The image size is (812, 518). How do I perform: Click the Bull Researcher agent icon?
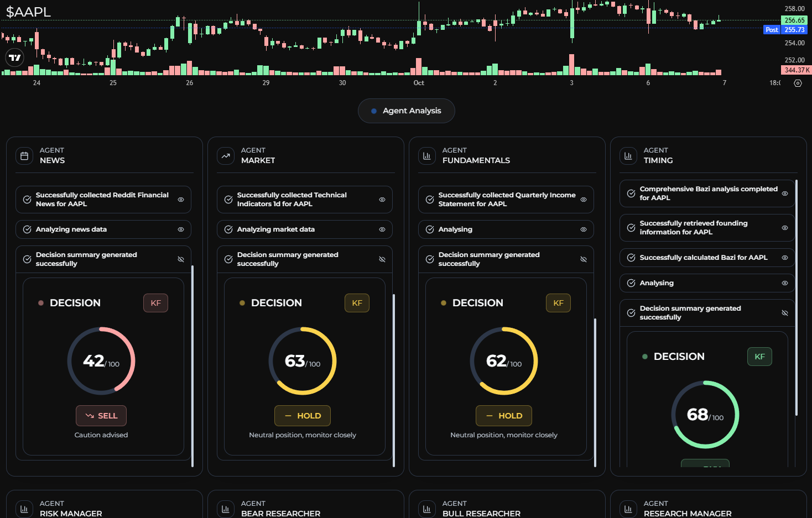coord(427,509)
